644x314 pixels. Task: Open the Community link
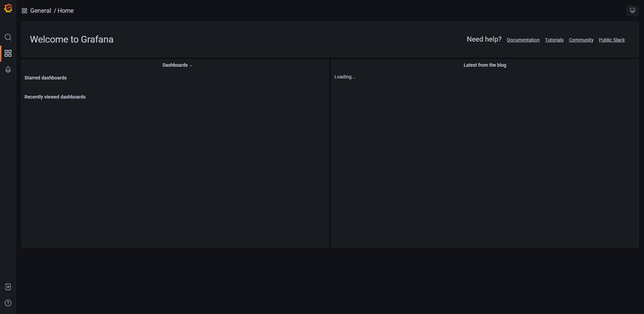pyautogui.click(x=581, y=40)
